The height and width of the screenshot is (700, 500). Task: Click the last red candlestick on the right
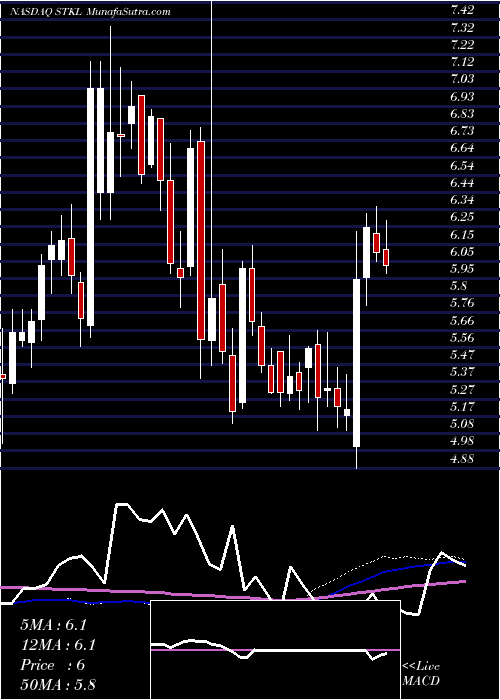386,257
